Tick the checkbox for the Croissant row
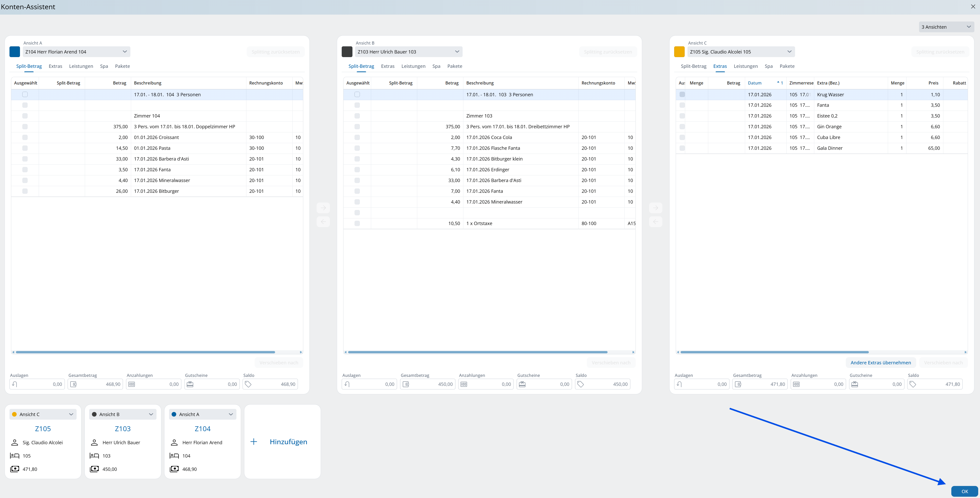This screenshot has height=498, width=980. (x=25, y=137)
